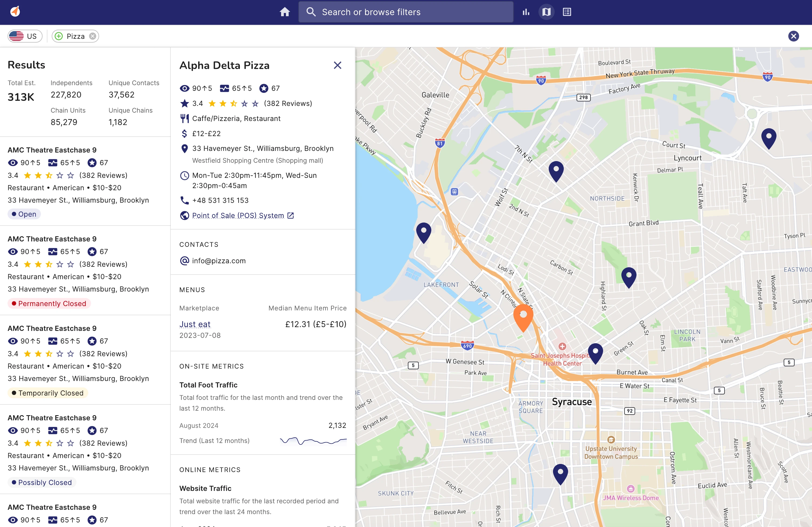Click the Independents count 227,820
The height and width of the screenshot is (527, 812).
coord(66,95)
